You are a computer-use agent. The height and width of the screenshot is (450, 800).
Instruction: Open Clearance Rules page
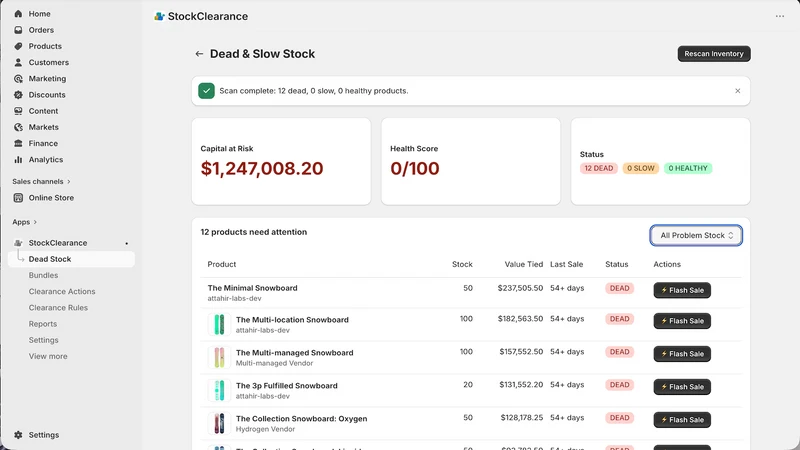click(58, 308)
